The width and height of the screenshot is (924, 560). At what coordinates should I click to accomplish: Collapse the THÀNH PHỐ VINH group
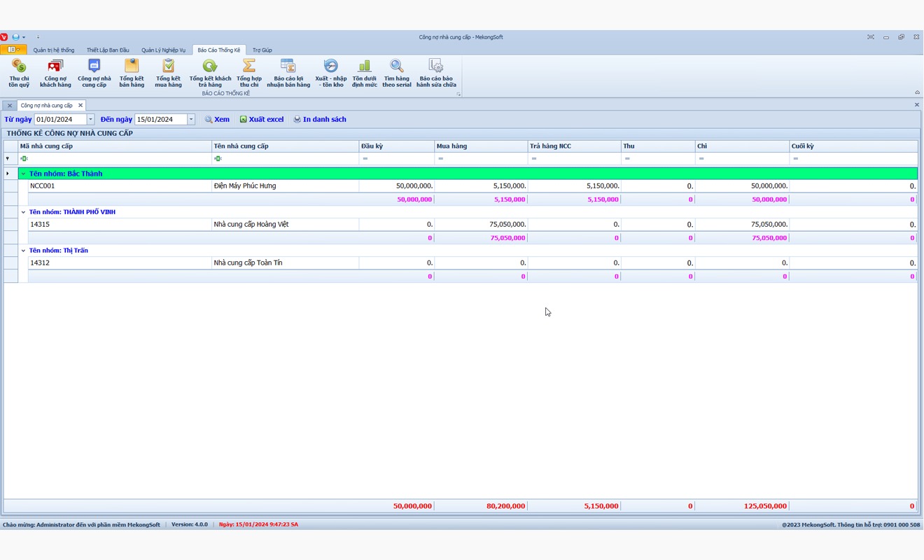coord(23,212)
